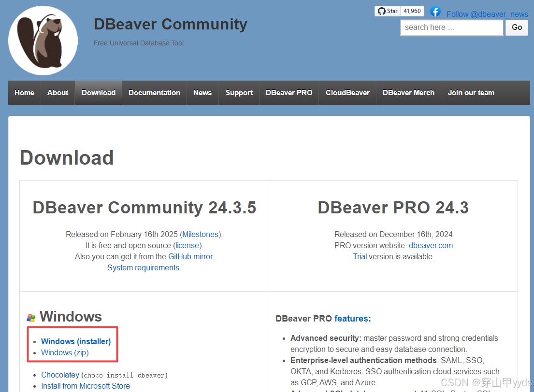The image size is (534, 392).
Task: Focus the search here input field
Action: click(451, 28)
